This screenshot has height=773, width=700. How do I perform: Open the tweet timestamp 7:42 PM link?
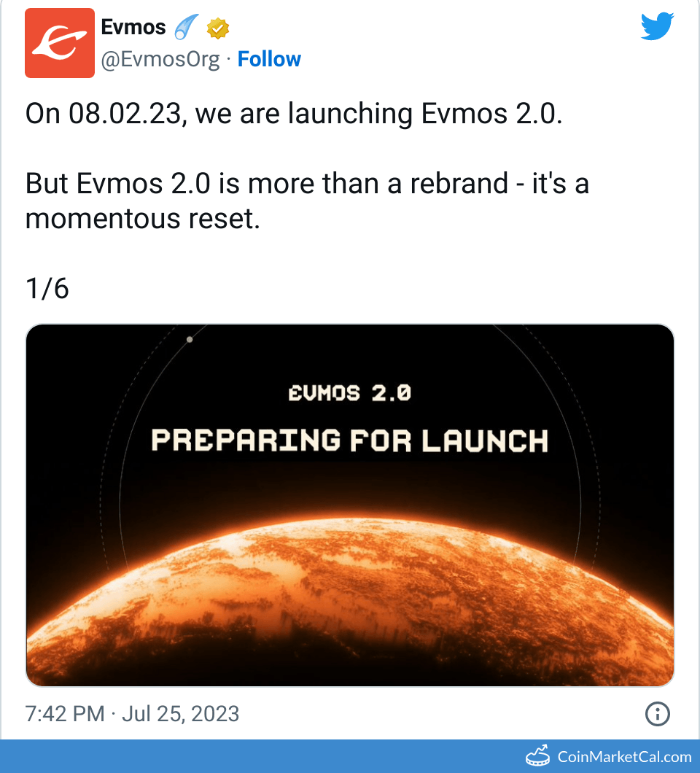click(65, 713)
